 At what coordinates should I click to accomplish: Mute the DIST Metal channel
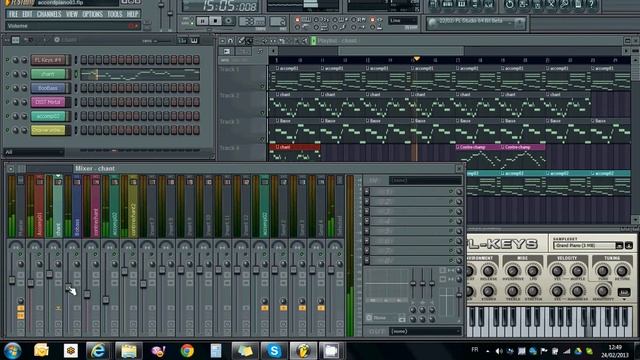tap(7, 102)
